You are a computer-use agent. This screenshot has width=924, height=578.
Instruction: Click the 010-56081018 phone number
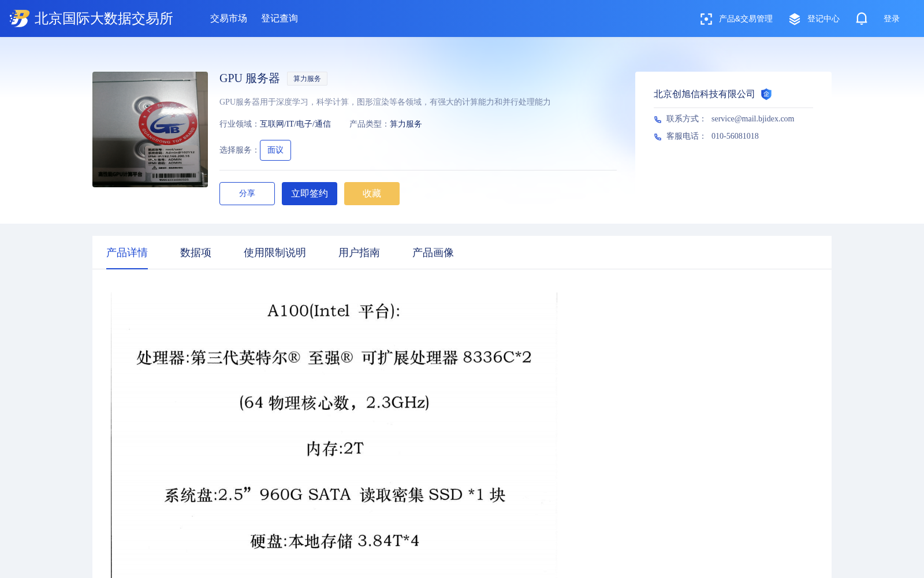(x=735, y=136)
